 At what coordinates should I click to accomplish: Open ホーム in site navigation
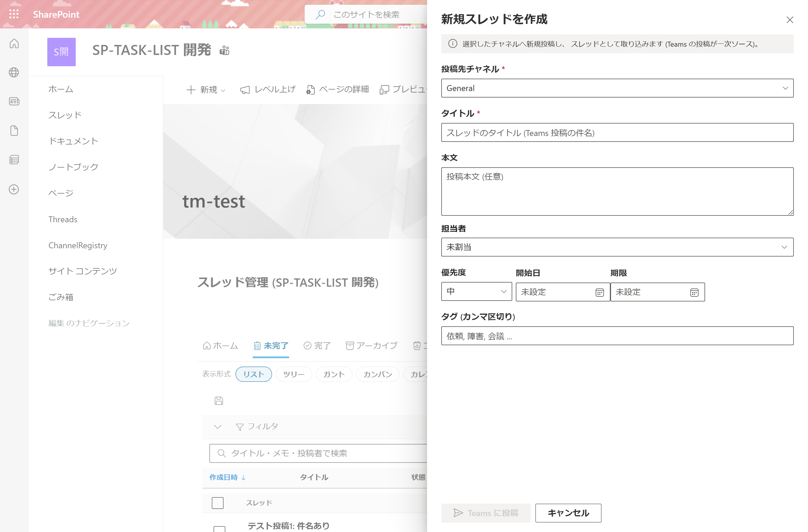(61, 89)
